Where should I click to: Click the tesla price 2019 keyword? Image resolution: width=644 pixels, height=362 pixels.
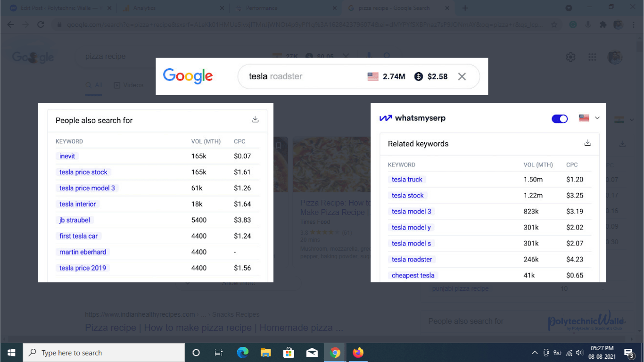83,268
